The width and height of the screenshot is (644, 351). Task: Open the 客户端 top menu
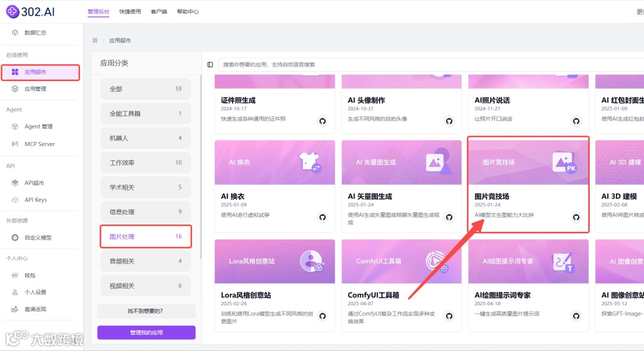(159, 11)
